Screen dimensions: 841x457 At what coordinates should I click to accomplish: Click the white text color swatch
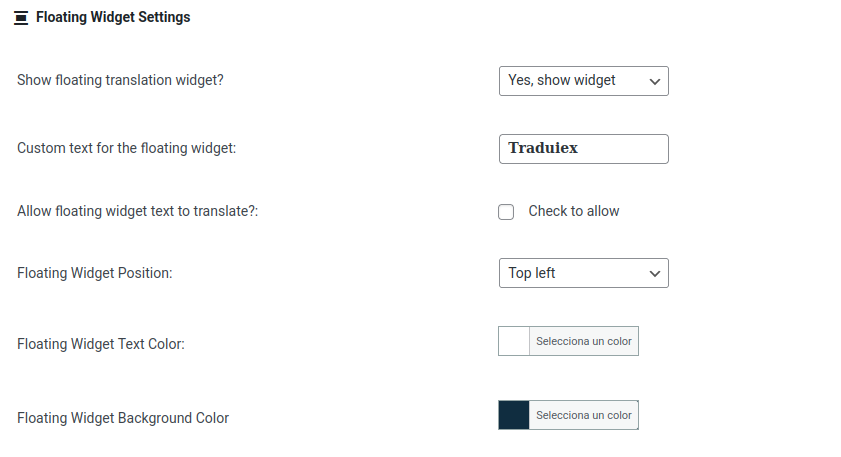coord(514,341)
